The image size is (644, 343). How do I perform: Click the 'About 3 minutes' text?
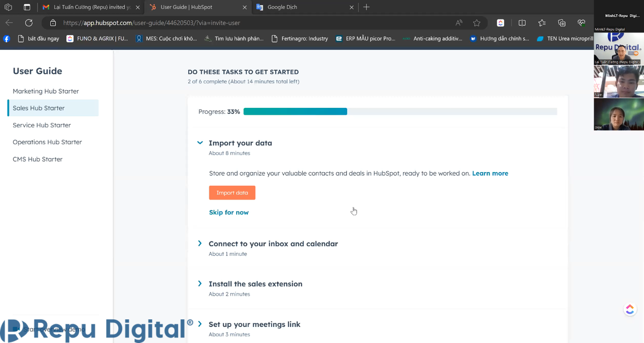[229, 334]
